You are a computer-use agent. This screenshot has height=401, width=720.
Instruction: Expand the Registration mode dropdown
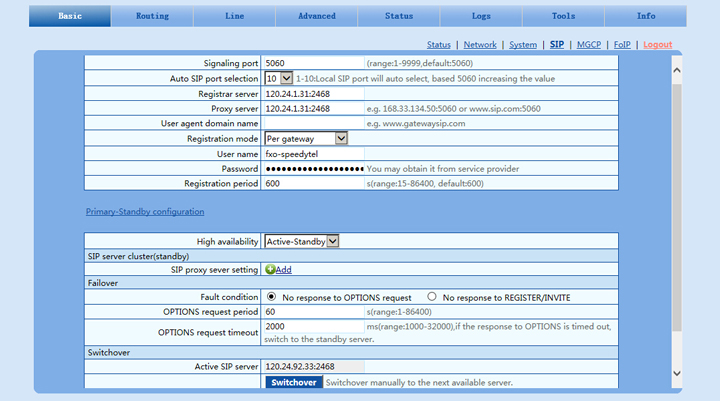[341, 139]
